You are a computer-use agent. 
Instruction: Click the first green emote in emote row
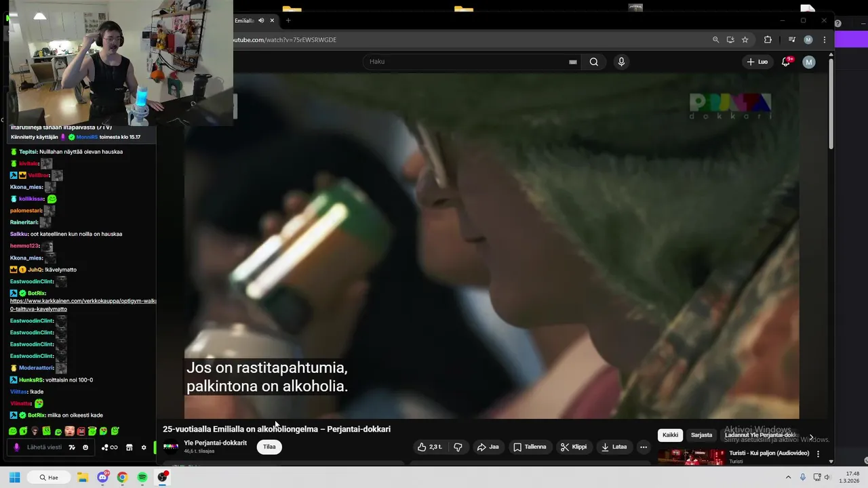13,431
